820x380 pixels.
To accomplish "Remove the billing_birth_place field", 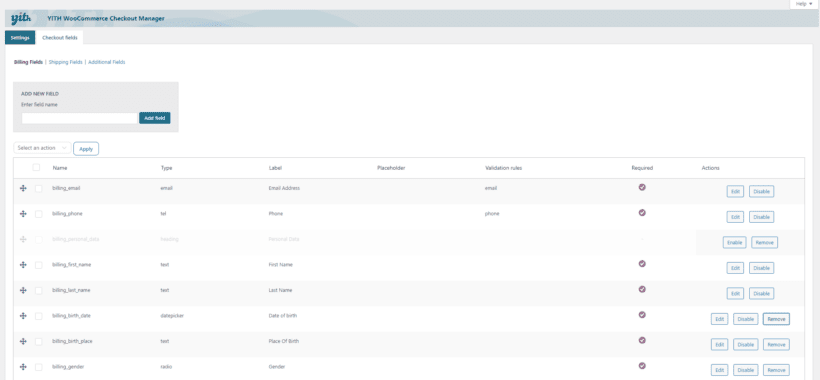I will pos(776,344).
